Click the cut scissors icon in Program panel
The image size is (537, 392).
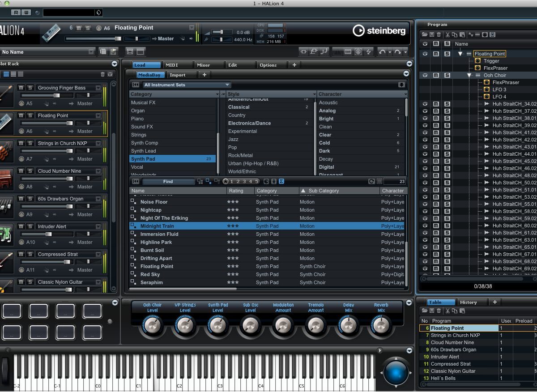[447, 35]
